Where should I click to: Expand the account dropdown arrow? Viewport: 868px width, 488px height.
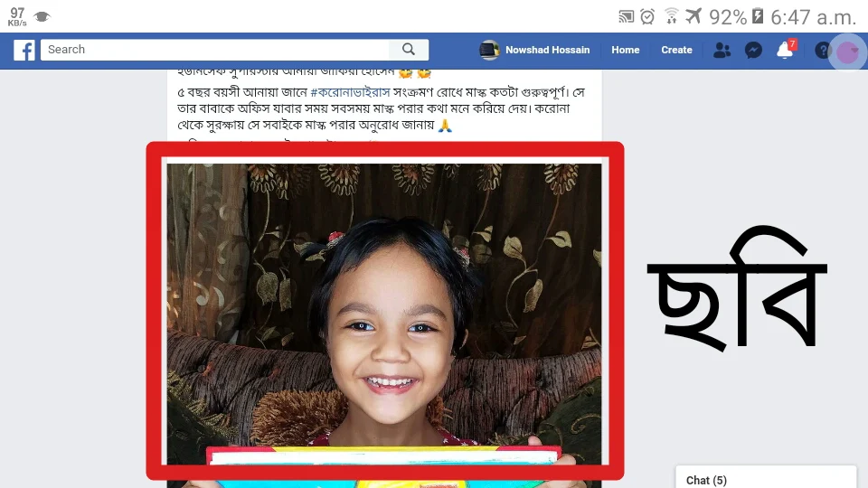coord(854,51)
